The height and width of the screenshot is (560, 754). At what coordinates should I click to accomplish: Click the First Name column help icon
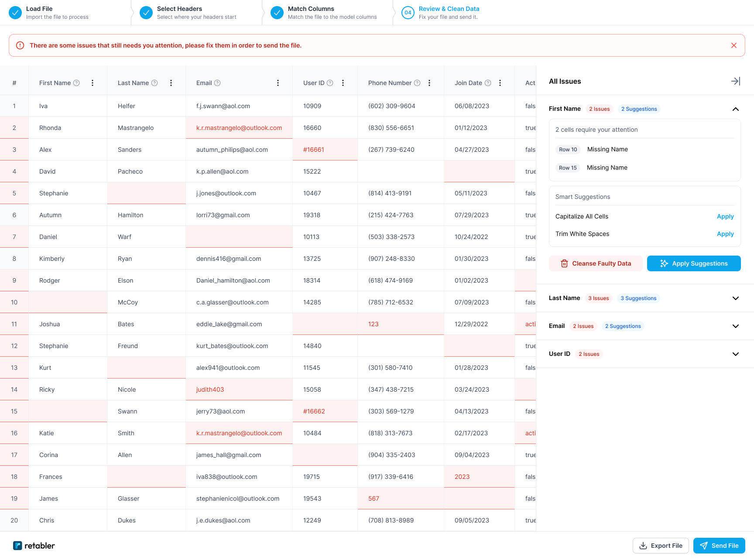coord(76,82)
